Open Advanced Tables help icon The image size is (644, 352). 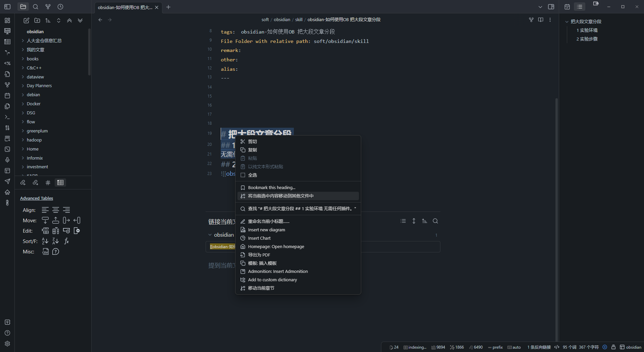click(56, 251)
